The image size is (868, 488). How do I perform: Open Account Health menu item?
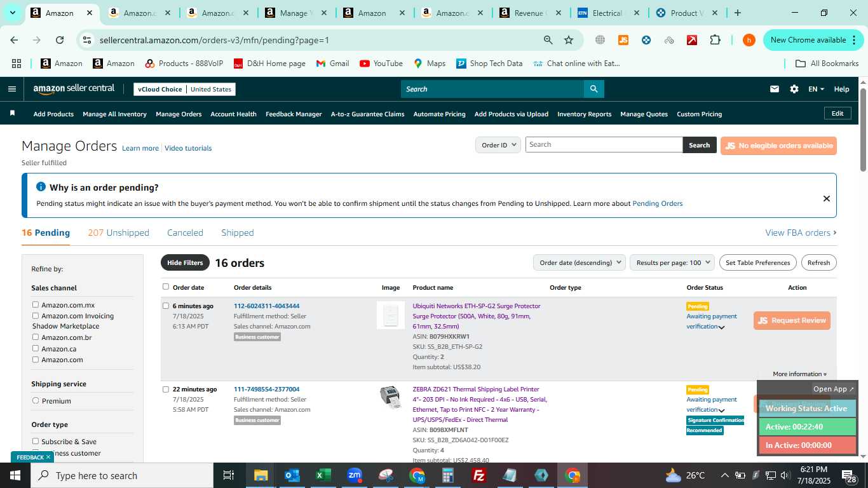[233, 114]
